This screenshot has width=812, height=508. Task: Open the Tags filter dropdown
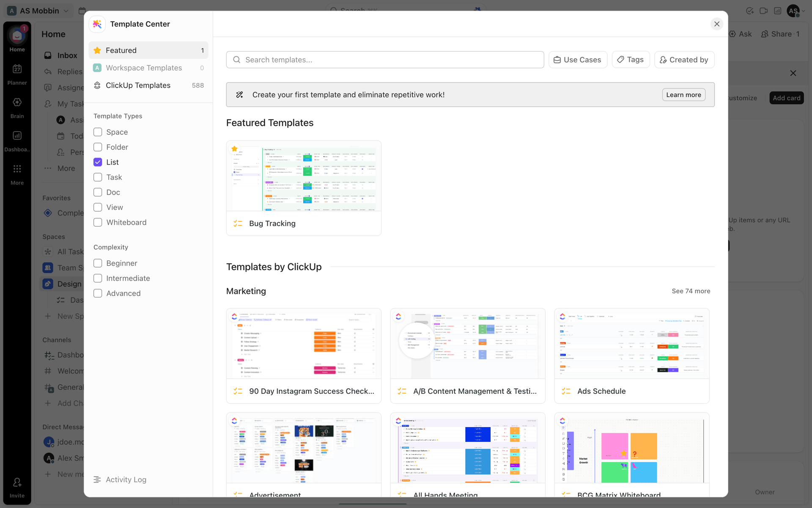coord(631,60)
